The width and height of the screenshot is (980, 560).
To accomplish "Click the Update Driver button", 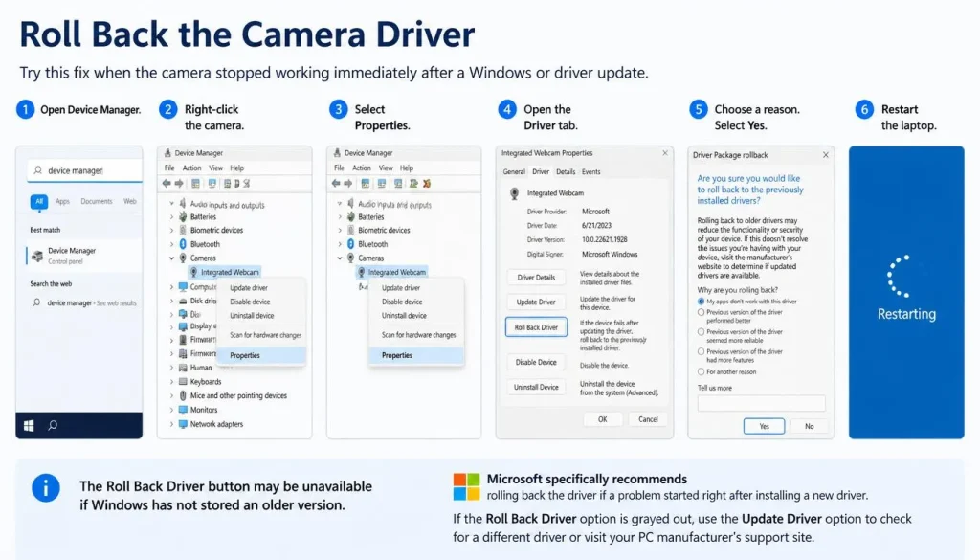I will 536,302.
